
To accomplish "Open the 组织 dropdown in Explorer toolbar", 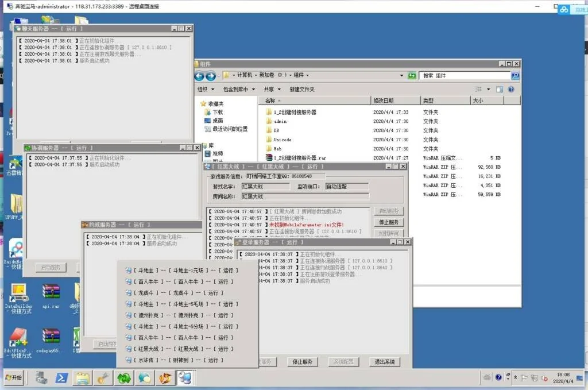I will [x=206, y=90].
